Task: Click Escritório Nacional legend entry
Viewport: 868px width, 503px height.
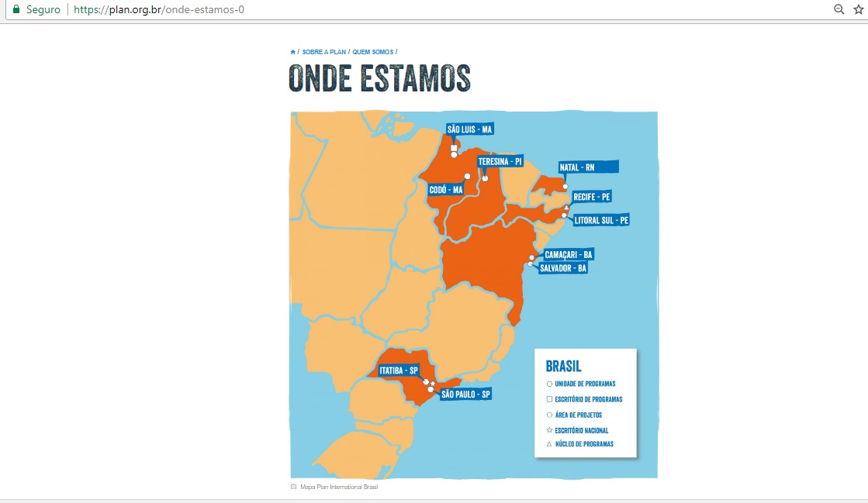Action: click(x=581, y=430)
